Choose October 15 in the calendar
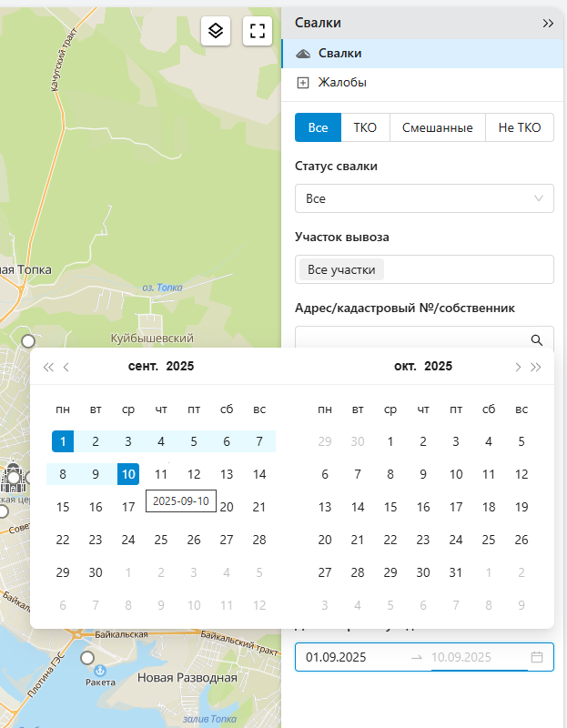The height and width of the screenshot is (728, 567). pyautogui.click(x=390, y=507)
